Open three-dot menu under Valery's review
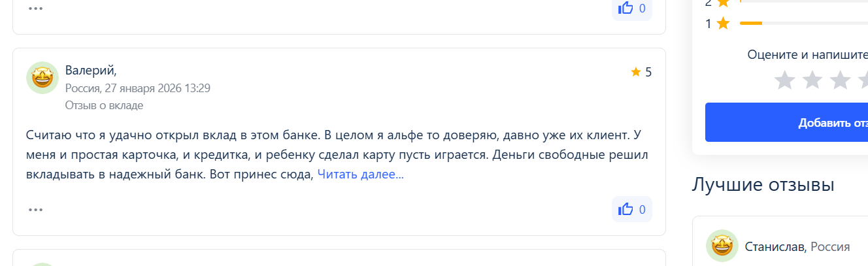The height and width of the screenshot is (266, 868). point(35,210)
